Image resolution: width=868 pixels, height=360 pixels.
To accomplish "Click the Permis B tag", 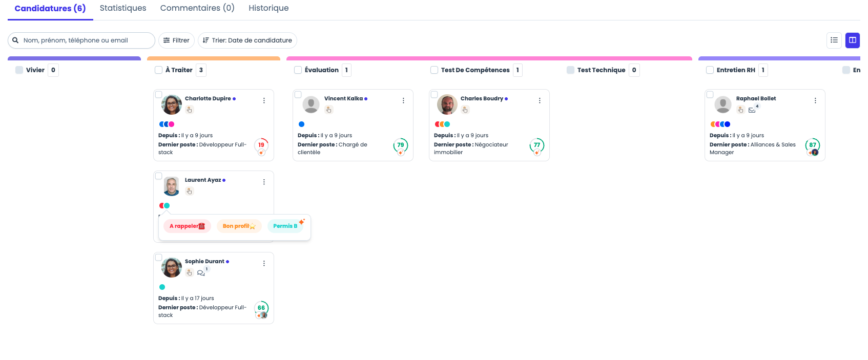I will [285, 226].
